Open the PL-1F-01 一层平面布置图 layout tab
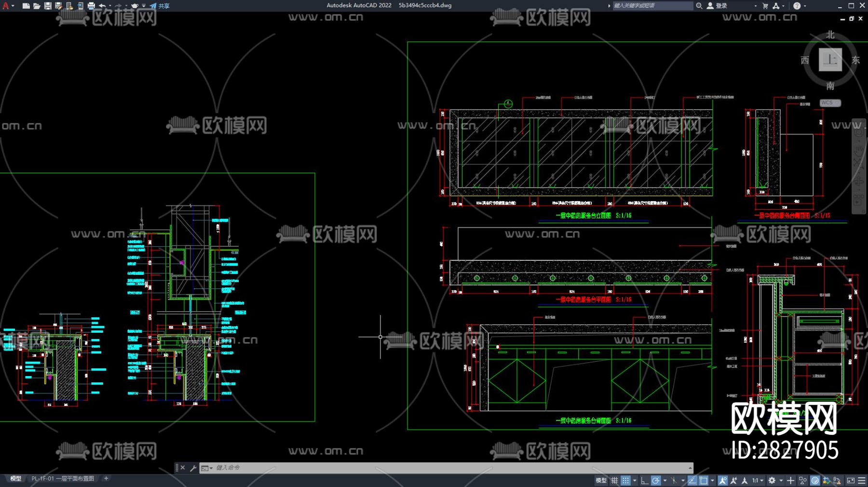This screenshot has height=487, width=868. point(63,479)
